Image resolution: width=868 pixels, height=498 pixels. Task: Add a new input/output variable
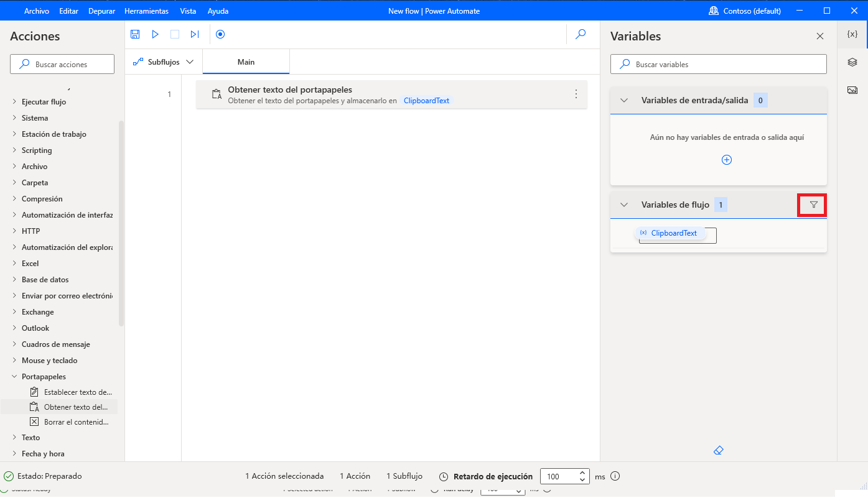click(726, 160)
